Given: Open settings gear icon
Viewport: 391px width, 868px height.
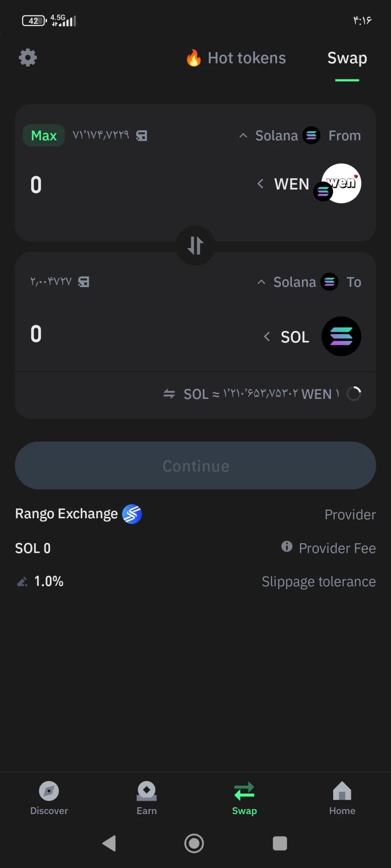Looking at the screenshot, I should 28,57.
